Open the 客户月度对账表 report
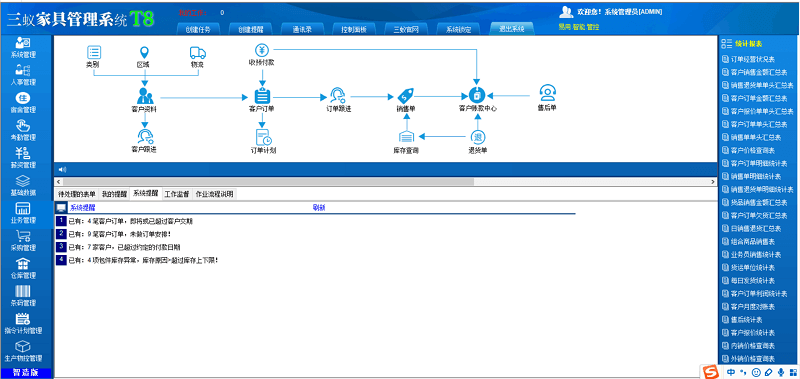Image resolution: width=800 pixels, height=379 pixels. point(748,307)
